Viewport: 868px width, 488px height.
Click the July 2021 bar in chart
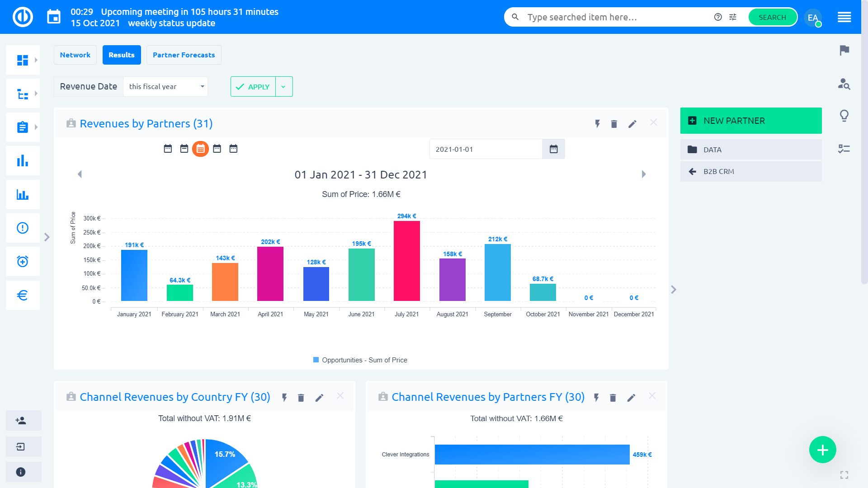pos(407,261)
